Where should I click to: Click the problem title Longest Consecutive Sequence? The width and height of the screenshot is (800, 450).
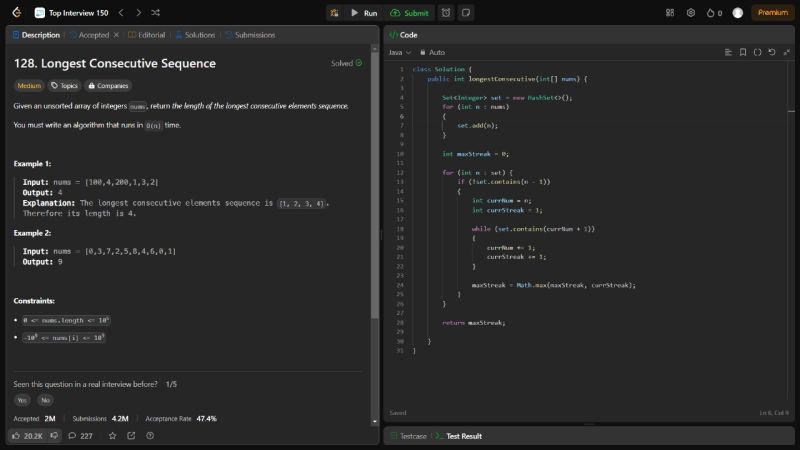(115, 63)
